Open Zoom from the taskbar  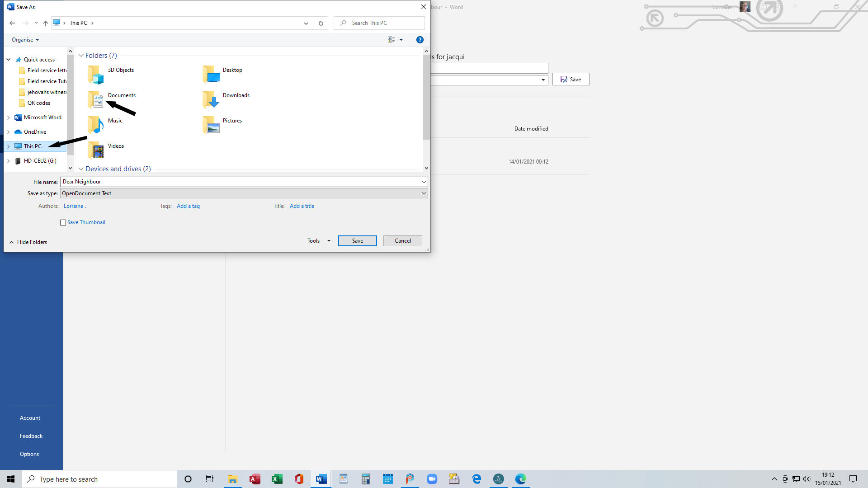432,479
